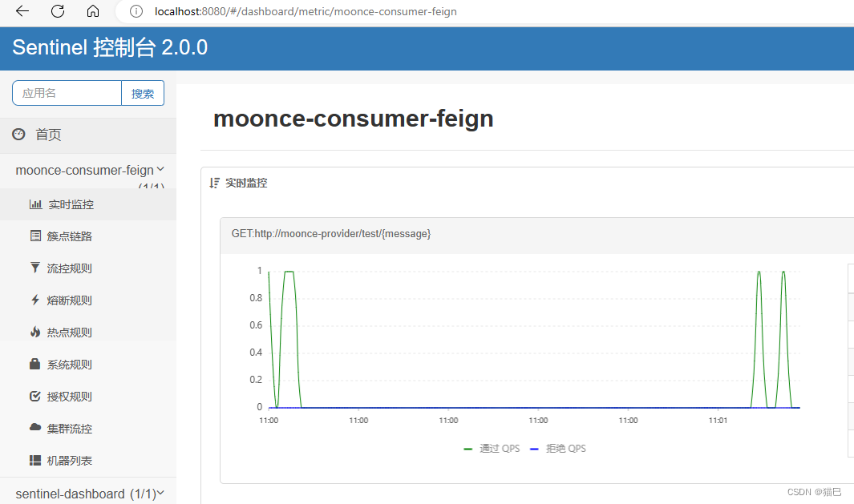
Task: Click the 搜索 button
Action: (x=143, y=93)
